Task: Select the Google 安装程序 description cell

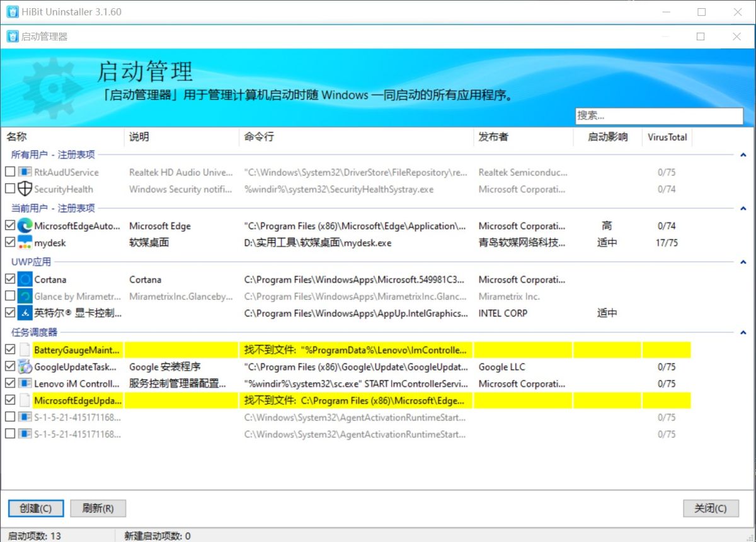Action: (164, 367)
